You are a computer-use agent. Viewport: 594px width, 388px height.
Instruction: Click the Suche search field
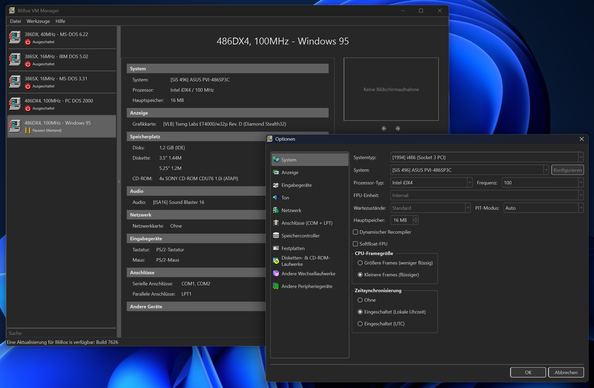(62, 333)
